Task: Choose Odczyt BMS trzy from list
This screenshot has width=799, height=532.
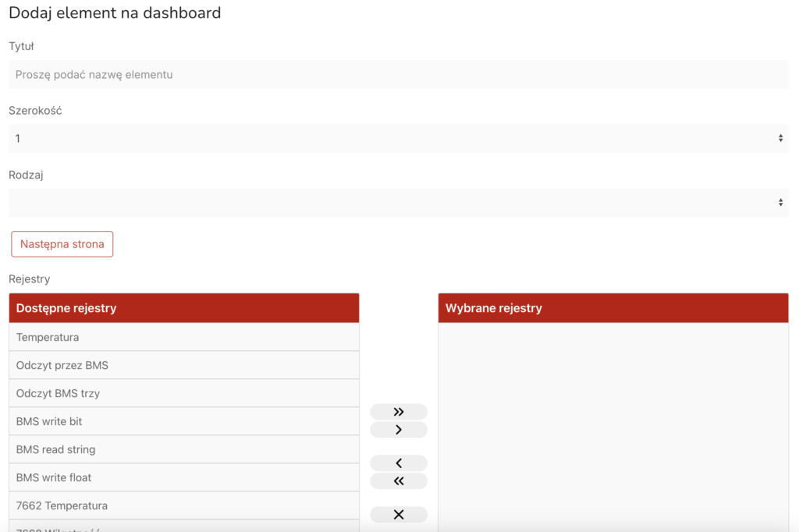Action: point(184,393)
